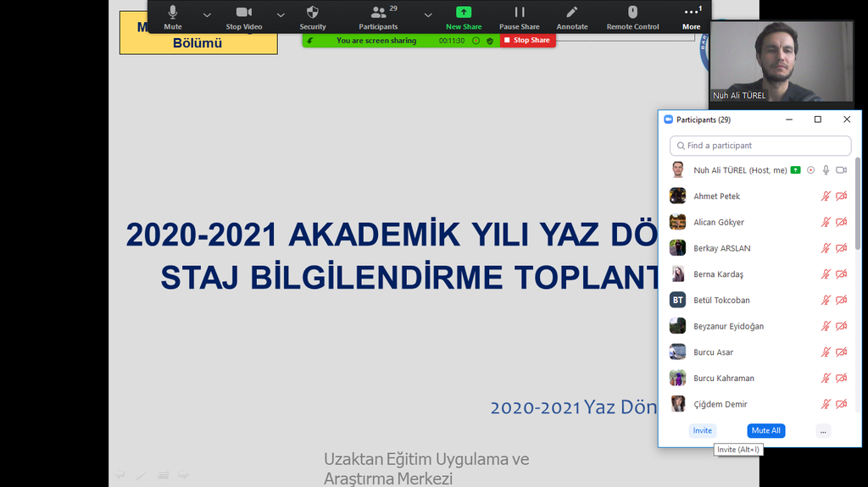Stop the video camera

(244, 18)
